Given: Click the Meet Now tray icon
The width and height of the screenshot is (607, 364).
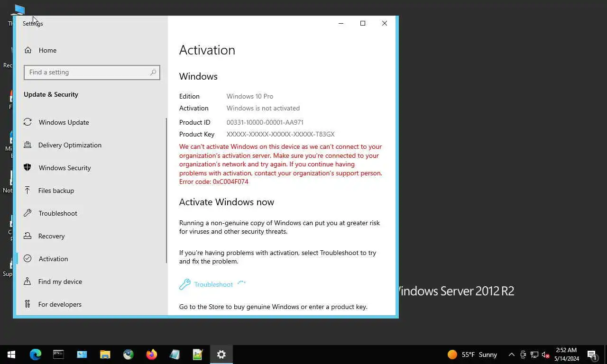Looking at the screenshot, I should click(523, 355).
